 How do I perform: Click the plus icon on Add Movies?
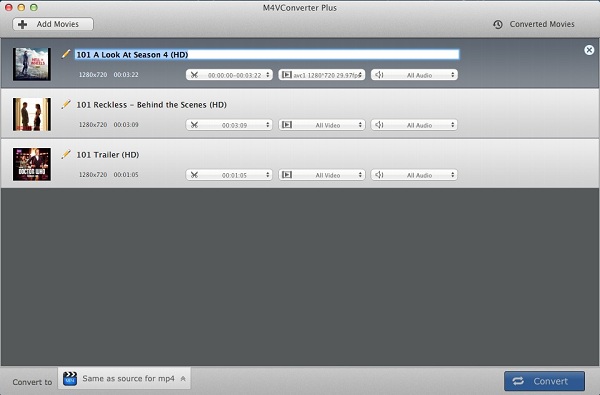pyautogui.click(x=23, y=24)
